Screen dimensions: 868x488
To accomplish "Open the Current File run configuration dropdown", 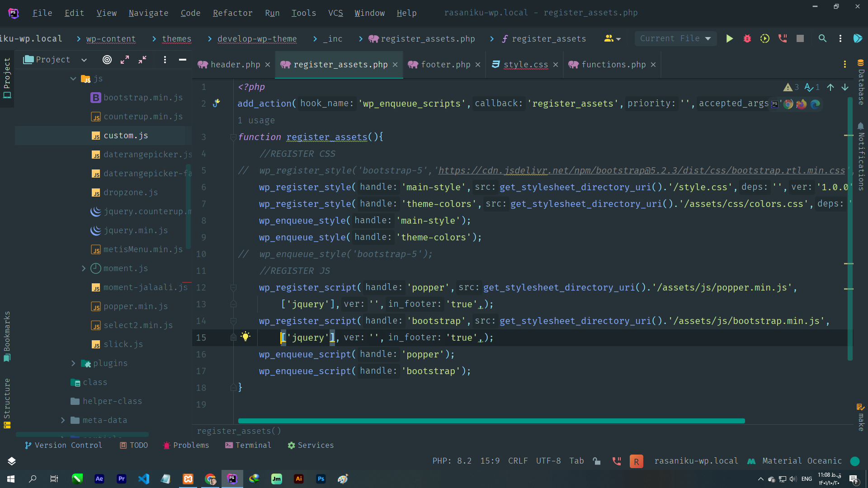I will [x=675, y=39].
